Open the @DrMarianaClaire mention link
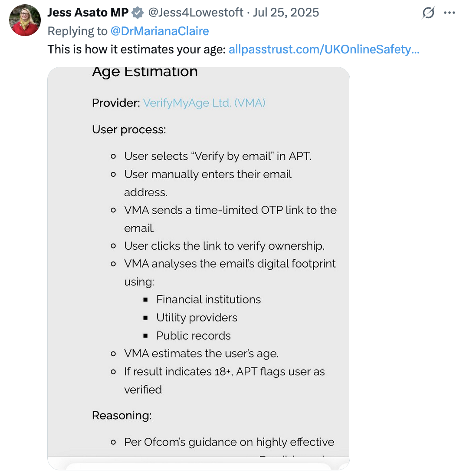This screenshot has width=466, height=476. click(x=160, y=31)
